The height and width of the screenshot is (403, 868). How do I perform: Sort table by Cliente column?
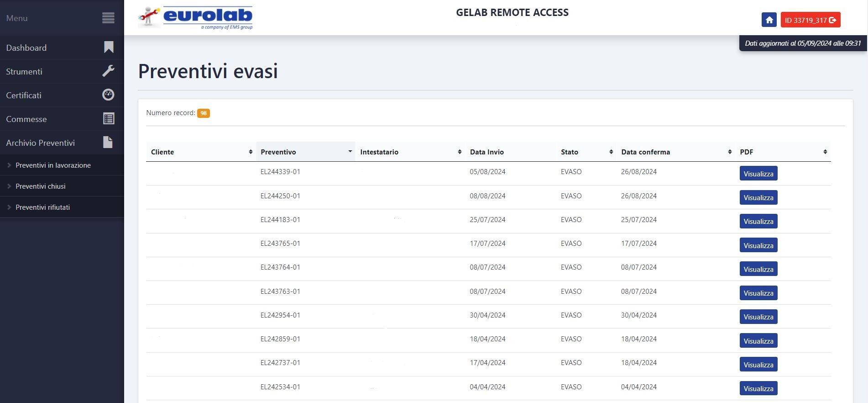(201, 152)
